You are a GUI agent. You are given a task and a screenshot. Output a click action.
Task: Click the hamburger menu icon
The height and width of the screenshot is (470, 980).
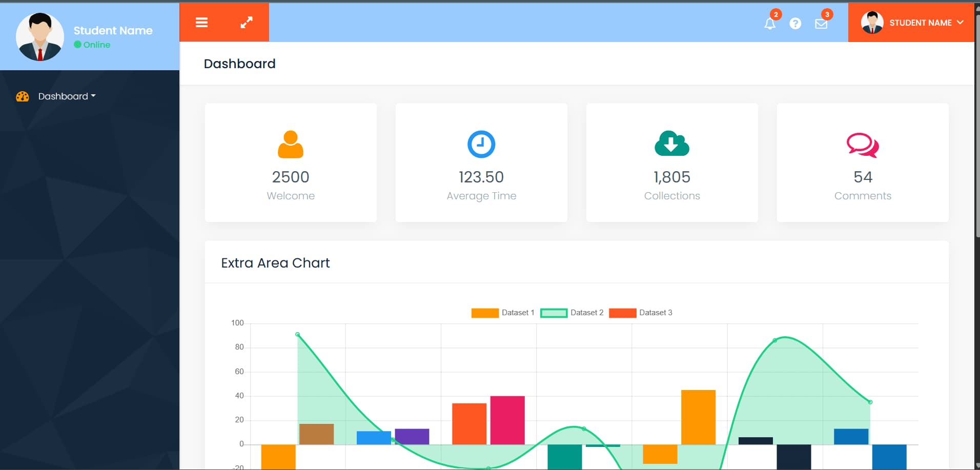tap(201, 23)
